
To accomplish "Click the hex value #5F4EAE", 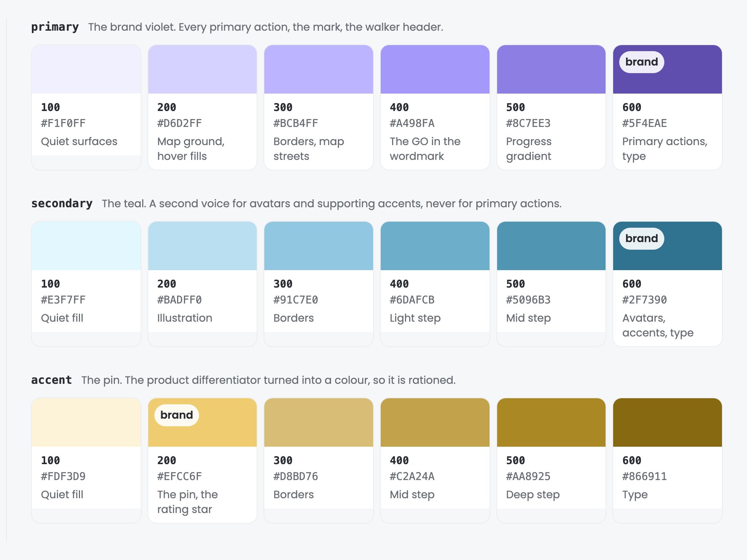I will [645, 123].
